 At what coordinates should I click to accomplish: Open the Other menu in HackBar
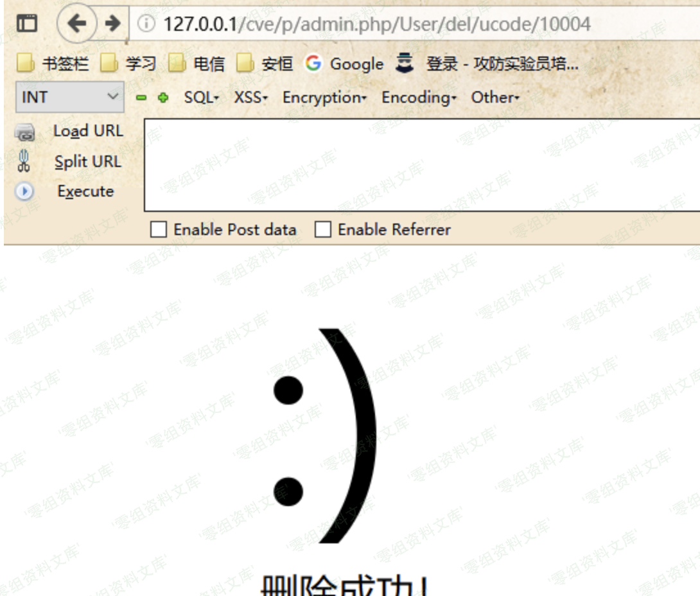[x=494, y=98]
